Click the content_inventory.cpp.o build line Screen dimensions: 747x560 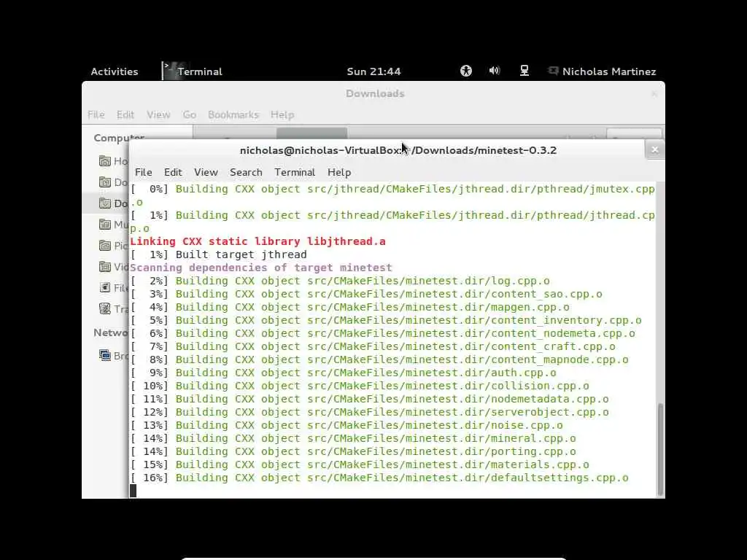[386, 320]
